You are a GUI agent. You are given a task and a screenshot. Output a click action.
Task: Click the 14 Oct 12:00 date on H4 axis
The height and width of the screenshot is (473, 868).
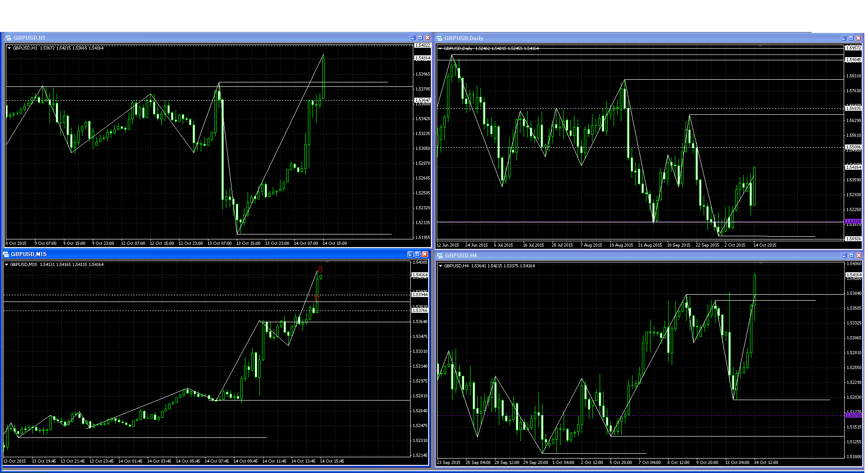(766, 463)
